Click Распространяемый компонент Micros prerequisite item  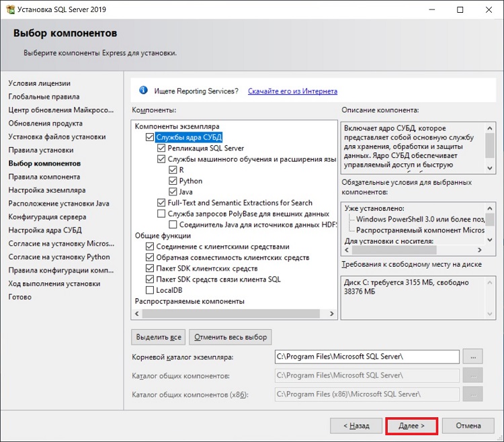420,230
